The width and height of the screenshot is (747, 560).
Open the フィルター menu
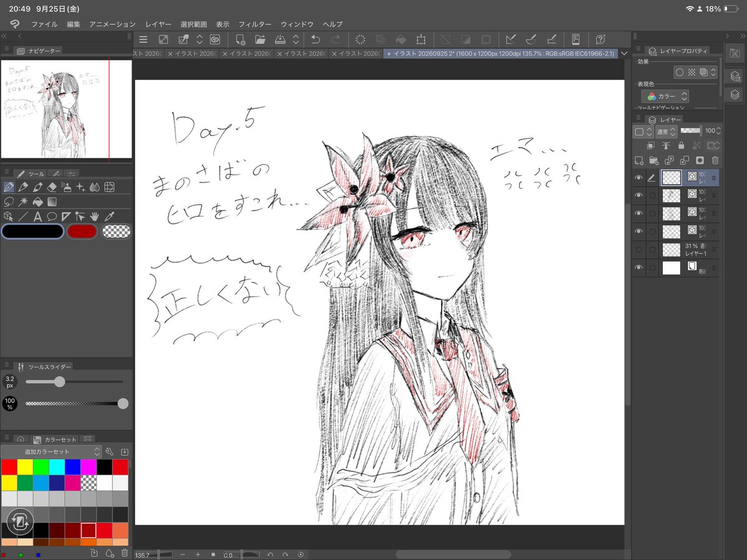pyautogui.click(x=255, y=24)
